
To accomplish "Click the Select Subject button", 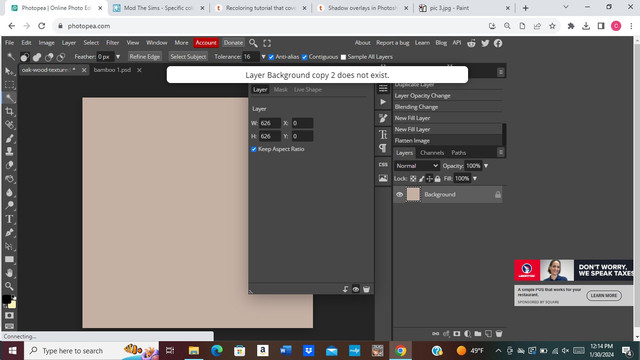I will 188,57.
